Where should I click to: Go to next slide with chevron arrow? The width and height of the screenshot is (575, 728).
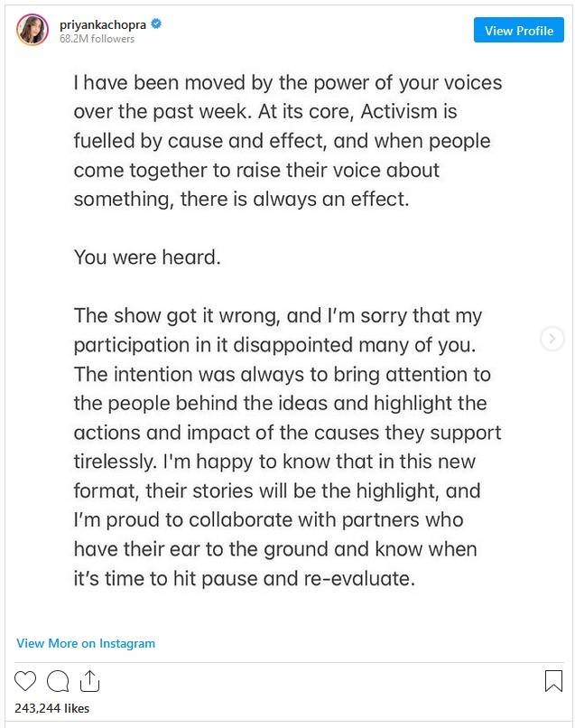(x=552, y=339)
